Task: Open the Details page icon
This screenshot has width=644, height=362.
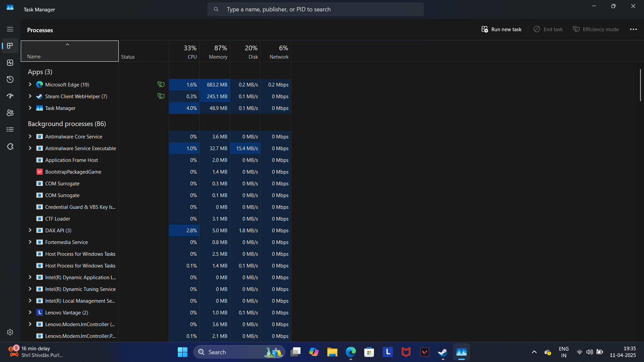Action: point(10,130)
